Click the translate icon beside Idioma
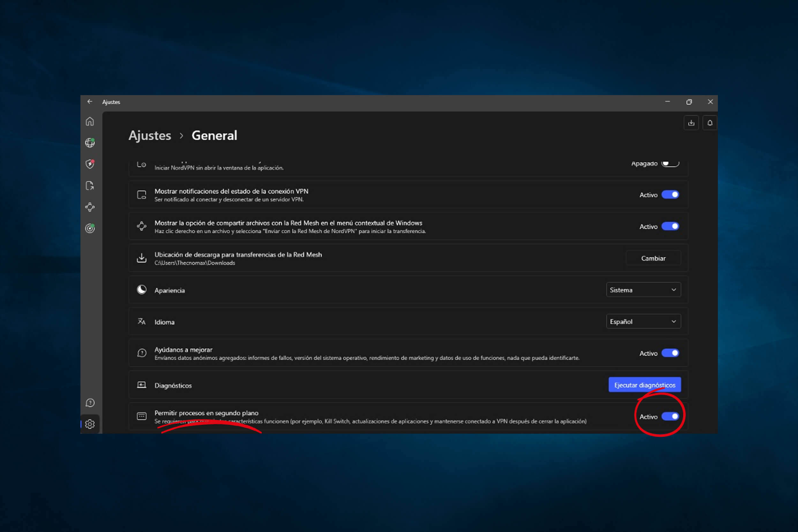 pyautogui.click(x=141, y=321)
